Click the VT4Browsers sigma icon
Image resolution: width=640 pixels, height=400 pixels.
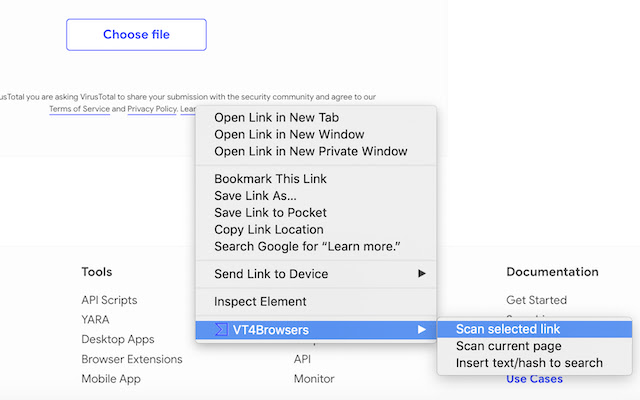pos(222,329)
